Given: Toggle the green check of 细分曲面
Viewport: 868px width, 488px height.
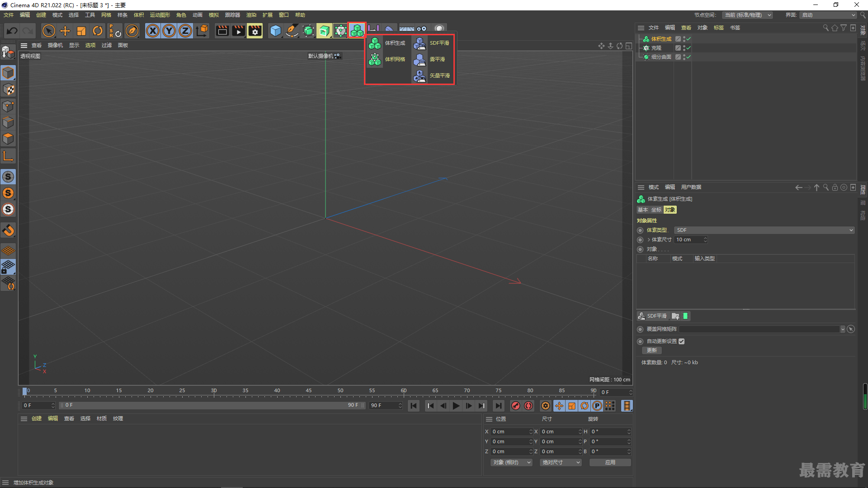Looking at the screenshot, I should 689,57.
